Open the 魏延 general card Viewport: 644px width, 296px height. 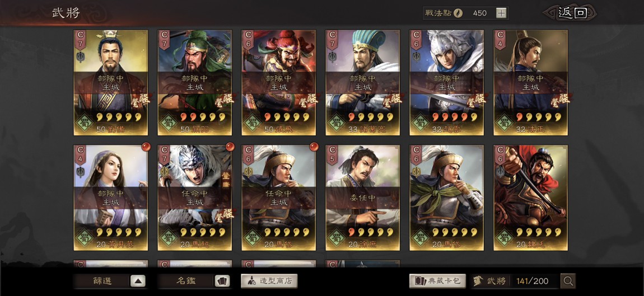[x=531, y=198]
